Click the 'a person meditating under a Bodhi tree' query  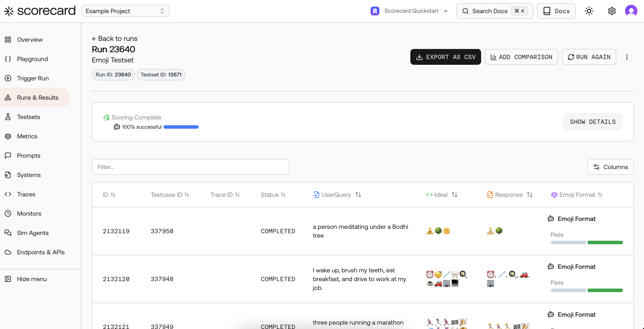point(360,231)
